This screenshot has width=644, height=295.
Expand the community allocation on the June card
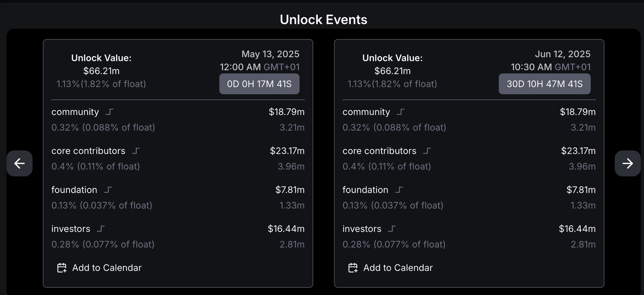point(400,111)
